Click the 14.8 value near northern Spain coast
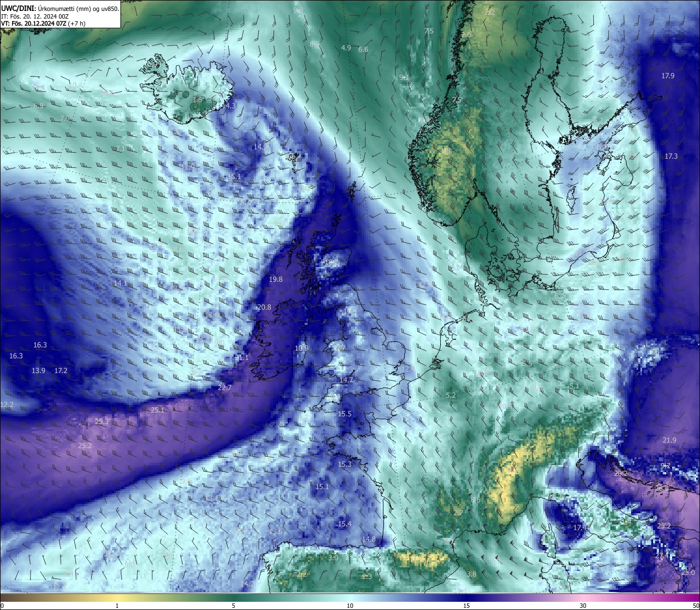Viewport: 700px width, 610px height. 369,539
